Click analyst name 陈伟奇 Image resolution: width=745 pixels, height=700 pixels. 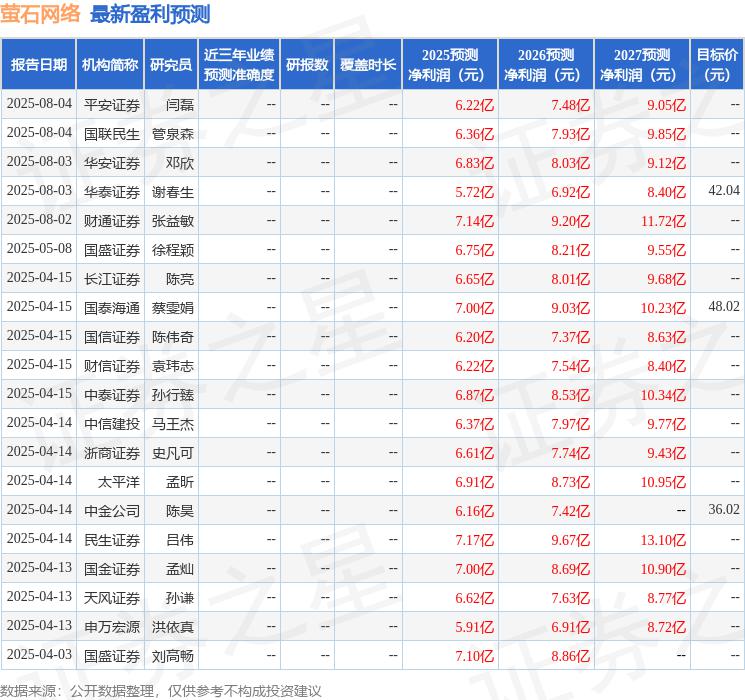173,336
